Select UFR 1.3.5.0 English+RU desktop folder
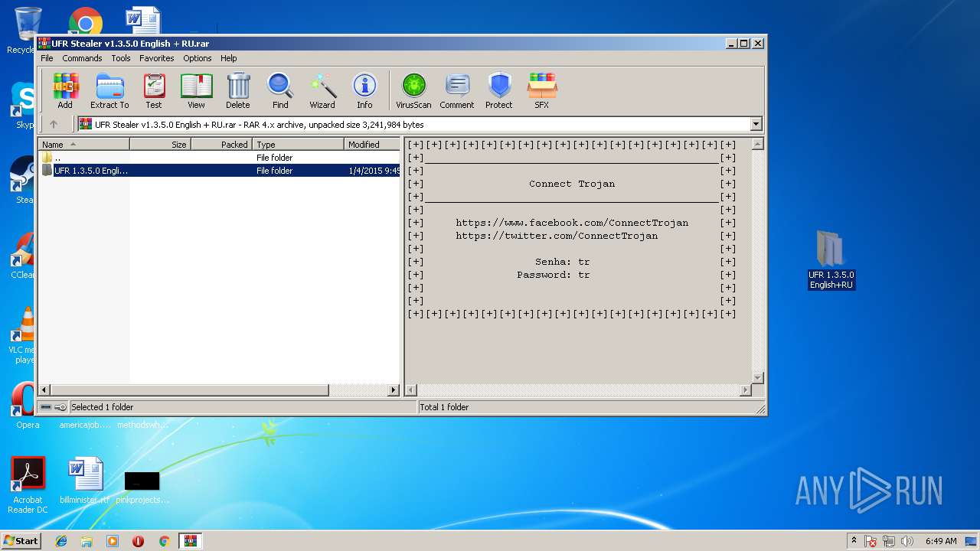The width and height of the screenshot is (980, 551). click(831, 260)
